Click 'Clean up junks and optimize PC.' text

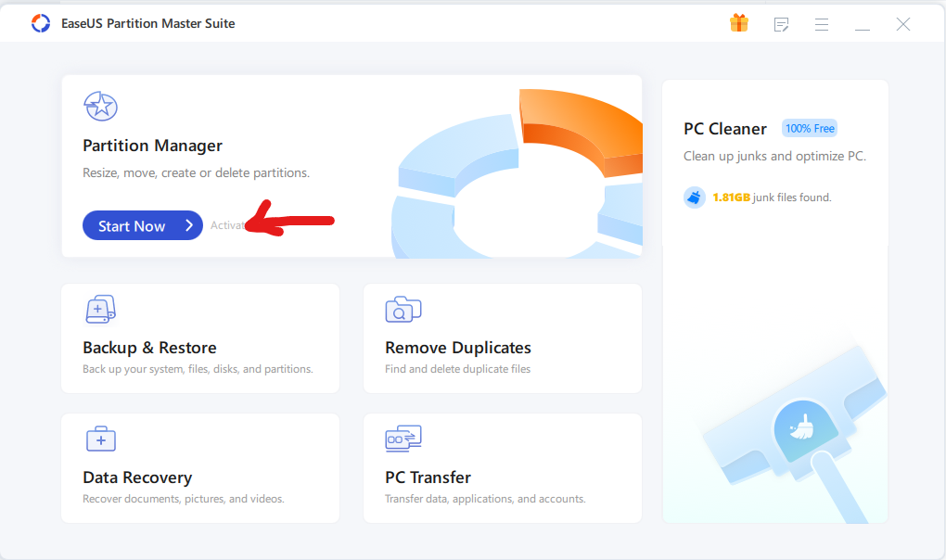774,156
